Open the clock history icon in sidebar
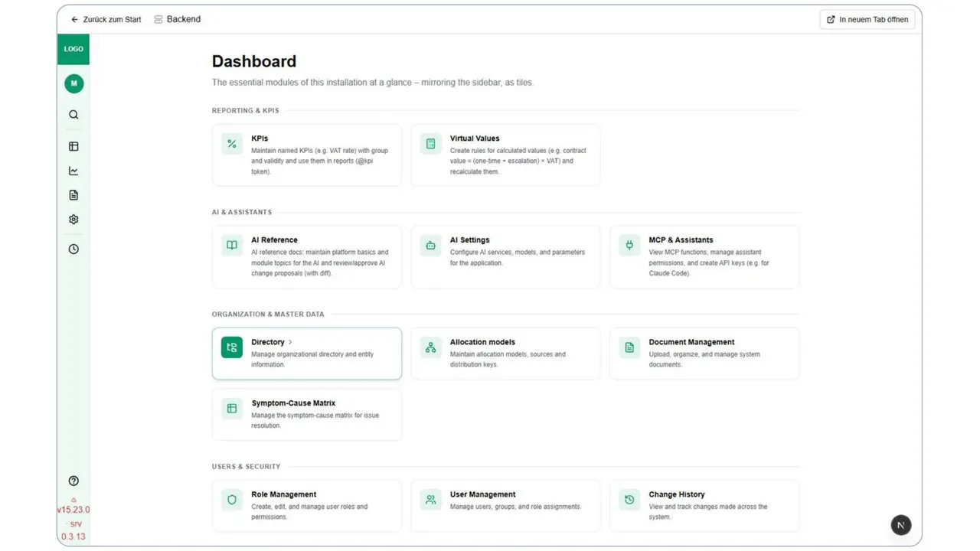The width and height of the screenshot is (980, 551). pyautogui.click(x=73, y=249)
